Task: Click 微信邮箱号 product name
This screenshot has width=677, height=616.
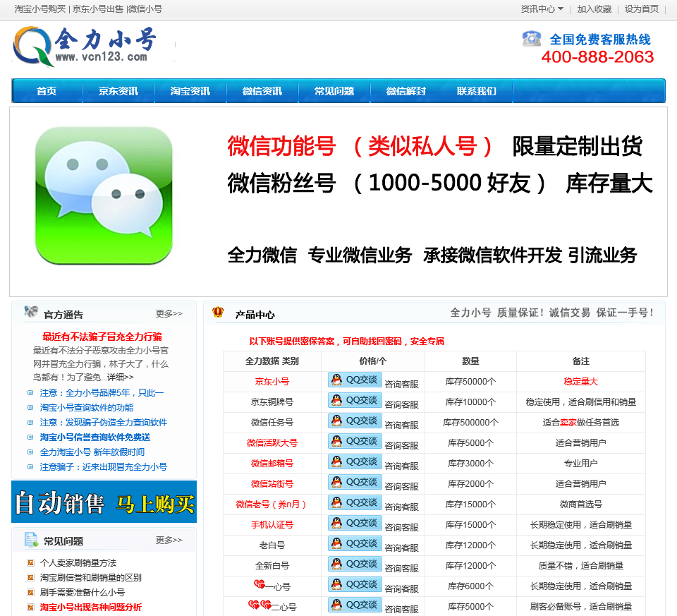Action: 272,463
